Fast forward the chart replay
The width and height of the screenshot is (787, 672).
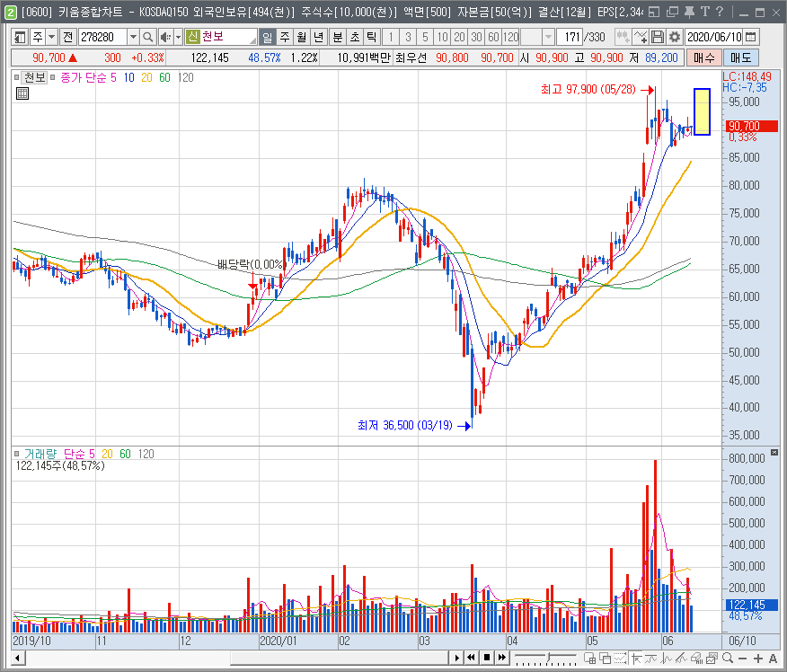(x=501, y=658)
